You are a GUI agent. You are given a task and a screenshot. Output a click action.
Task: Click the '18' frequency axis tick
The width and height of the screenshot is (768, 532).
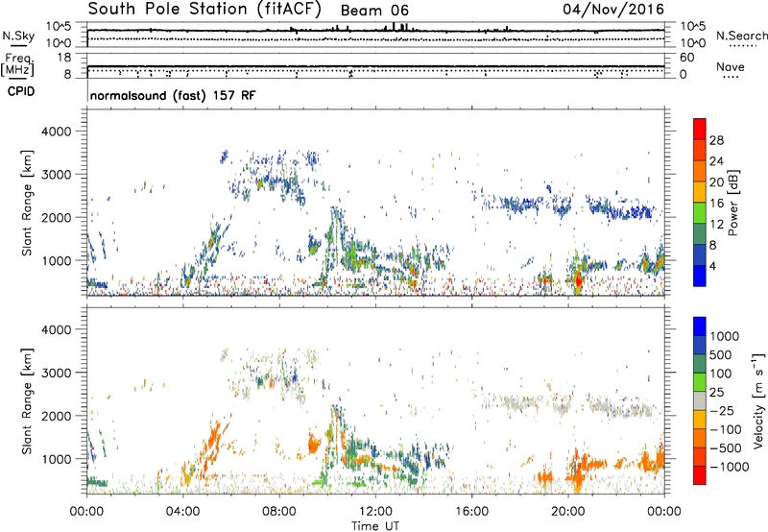pos(64,58)
